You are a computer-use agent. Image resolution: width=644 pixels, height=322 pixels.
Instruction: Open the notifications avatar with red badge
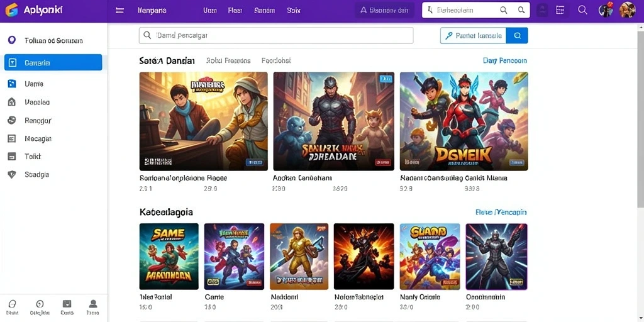tap(606, 10)
